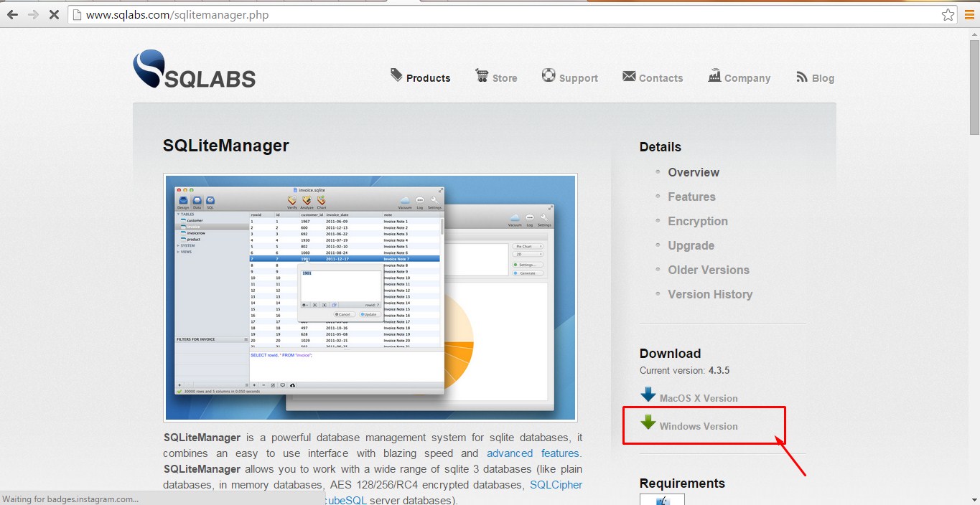Click the blue MacOS download arrow icon
980x505 pixels.
(x=648, y=395)
